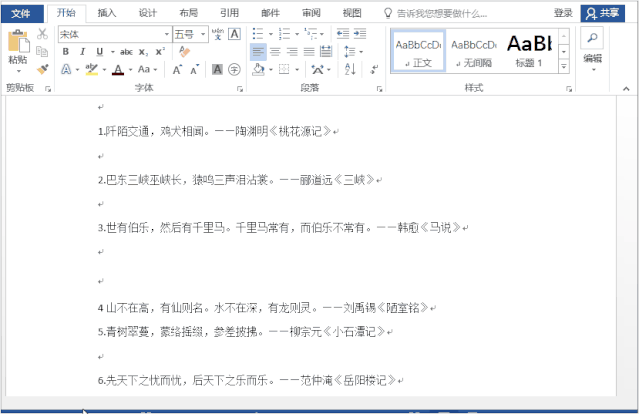The width and height of the screenshot is (639, 414).
Task: Switch to the 设计 Design tab
Action: pyautogui.click(x=148, y=13)
